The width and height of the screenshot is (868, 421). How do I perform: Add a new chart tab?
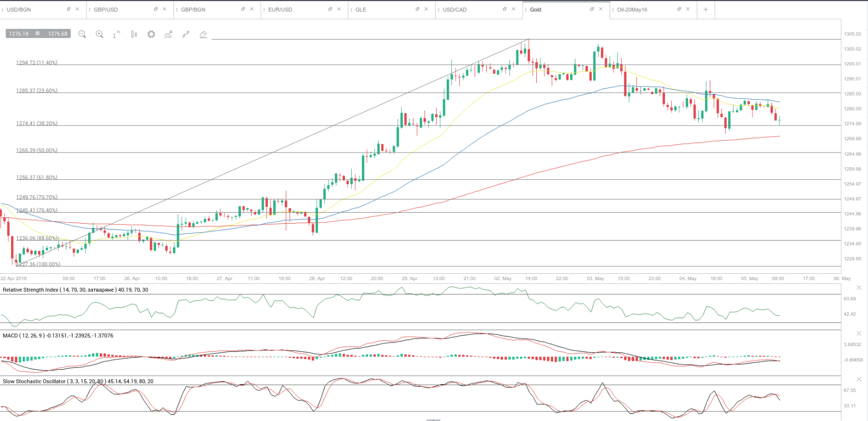(x=706, y=9)
